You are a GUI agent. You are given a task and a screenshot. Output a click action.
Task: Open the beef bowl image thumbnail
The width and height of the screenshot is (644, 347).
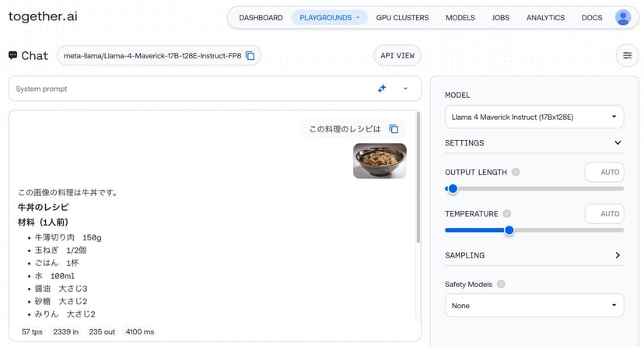click(380, 161)
